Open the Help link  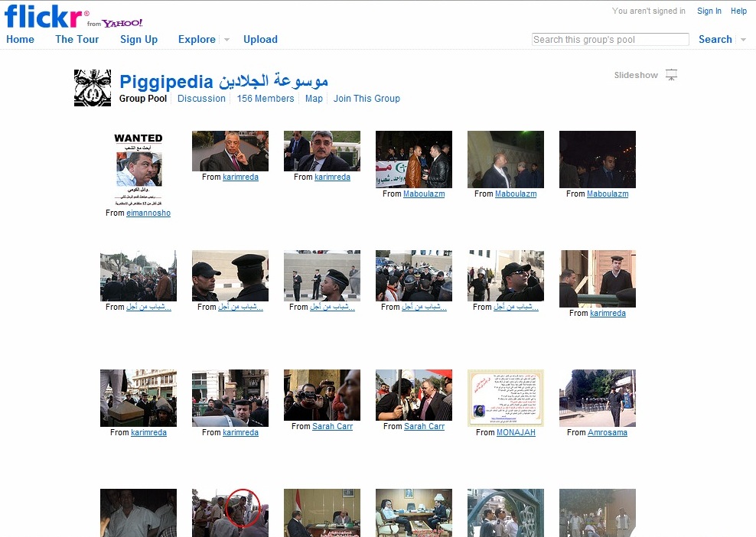pos(738,11)
